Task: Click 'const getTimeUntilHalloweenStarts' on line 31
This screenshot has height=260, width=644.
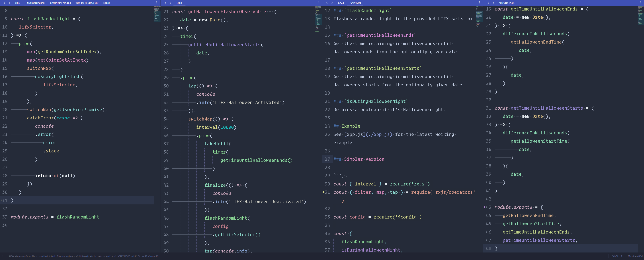Action: click(x=539, y=108)
